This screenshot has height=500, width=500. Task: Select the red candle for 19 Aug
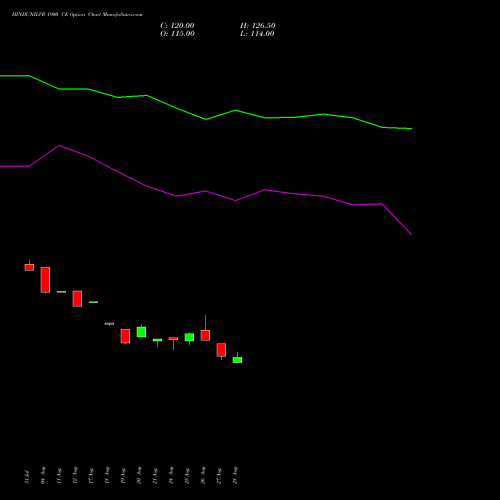[125, 336]
